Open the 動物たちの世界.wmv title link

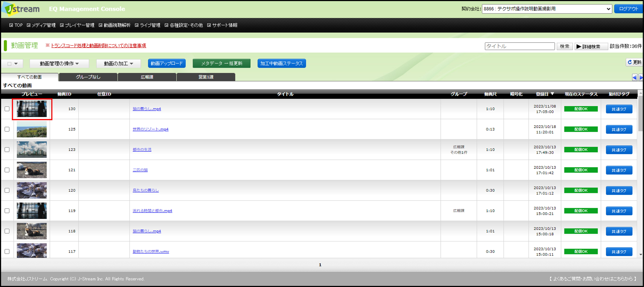pos(151,251)
